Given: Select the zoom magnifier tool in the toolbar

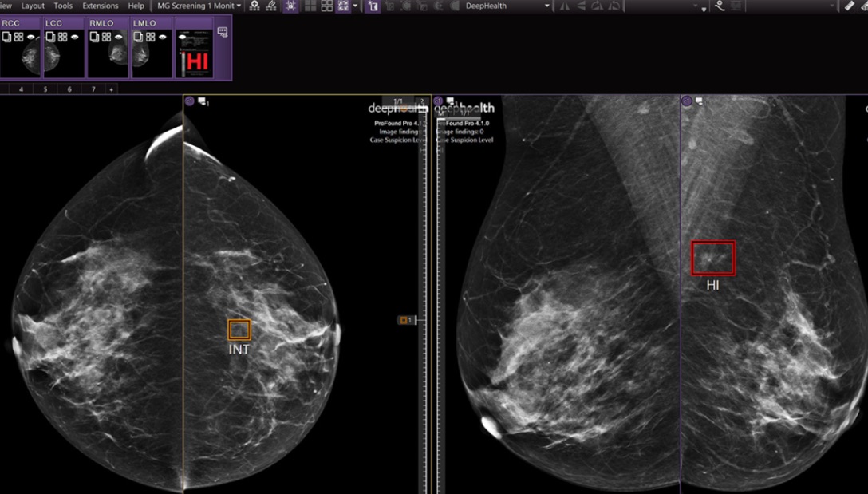Looking at the screenshot, I should tap(254, 6).
